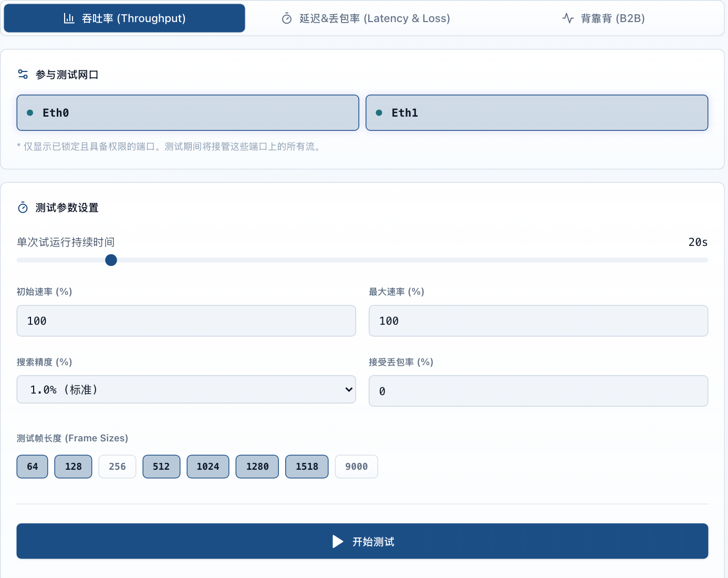
Task: Click the 单次试运行持续时间 label
Action: click(x=66, y=242)
